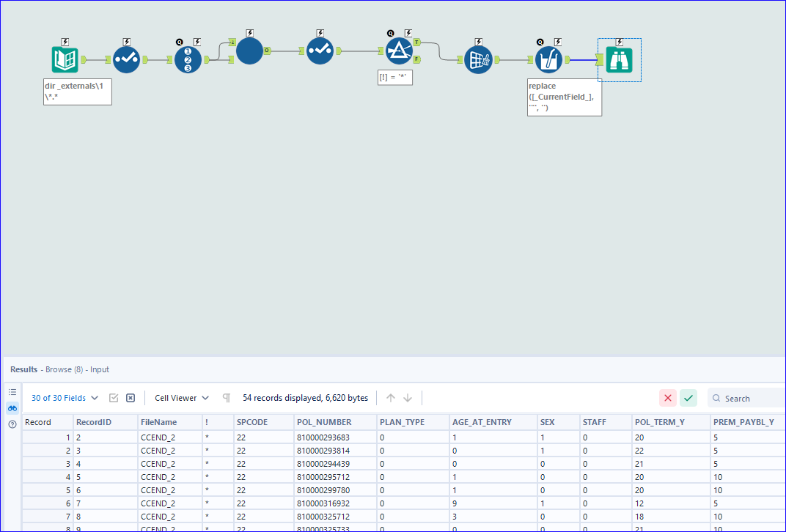This screenshot has width=786, height=532.
Task: Select the Filter tool above the '[!] = *' annotation
Action: pos(400,51)
